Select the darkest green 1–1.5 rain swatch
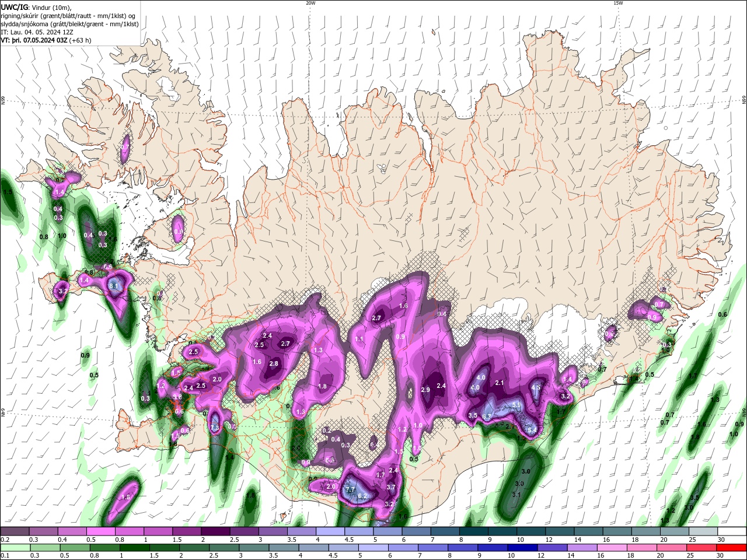Image resolution: width=747 pixels, height=560 pixels. pyautogui.click(x=134, y=548)
